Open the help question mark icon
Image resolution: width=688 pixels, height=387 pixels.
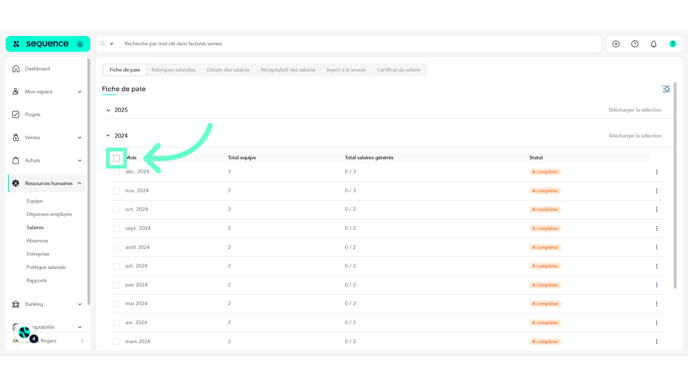[673, 44]
